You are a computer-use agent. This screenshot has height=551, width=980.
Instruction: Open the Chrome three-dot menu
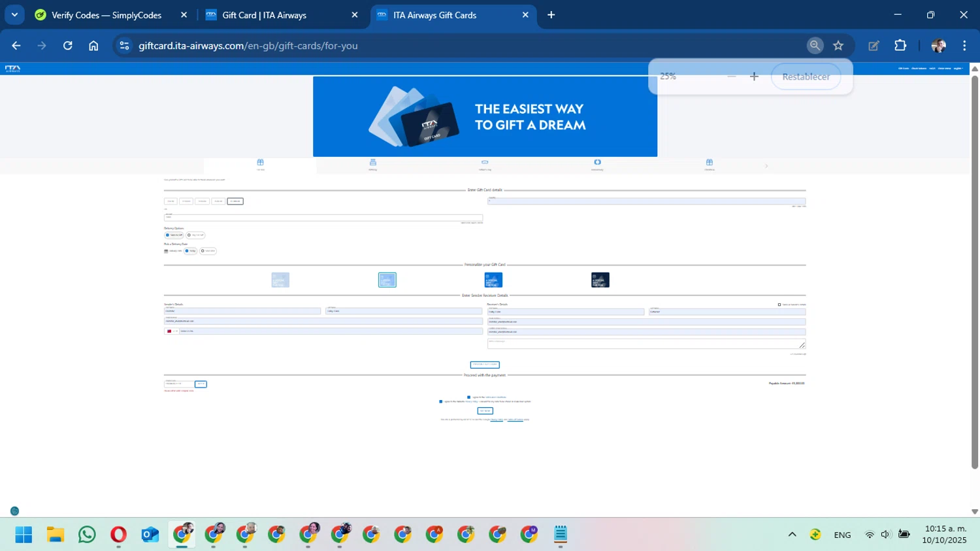964,45
